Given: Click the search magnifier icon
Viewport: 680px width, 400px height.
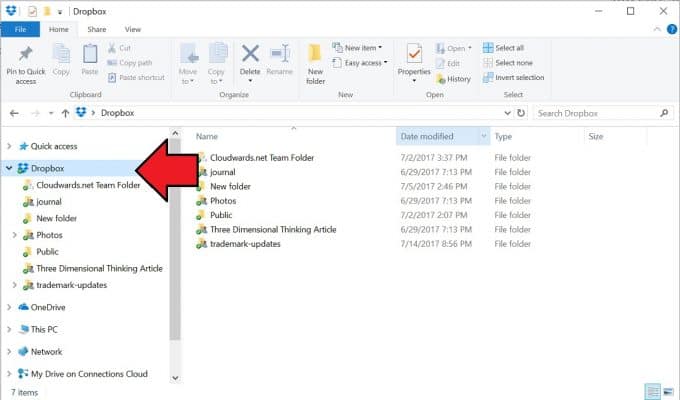Looking at the screenshot, I should pyautogui.click(x=664, y=113).
